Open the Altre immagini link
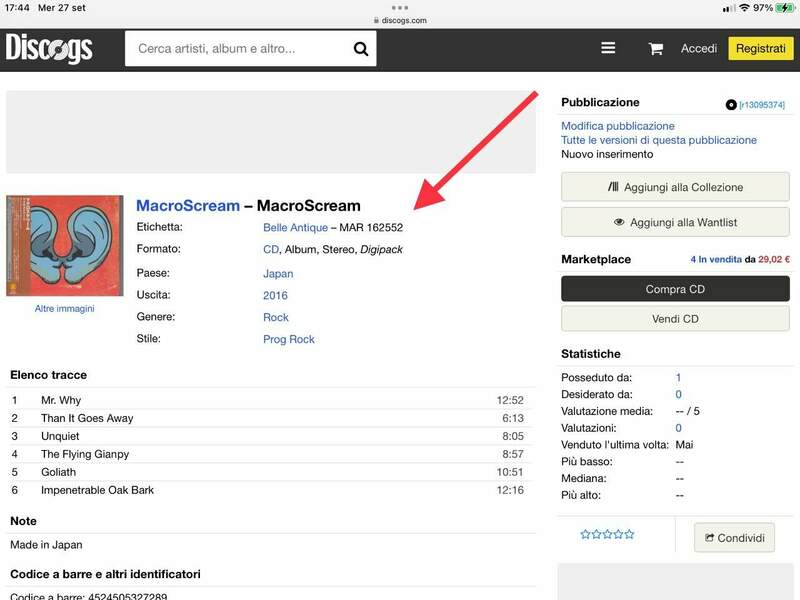This screenshot has height=600, width=800. tap(64, 309)
